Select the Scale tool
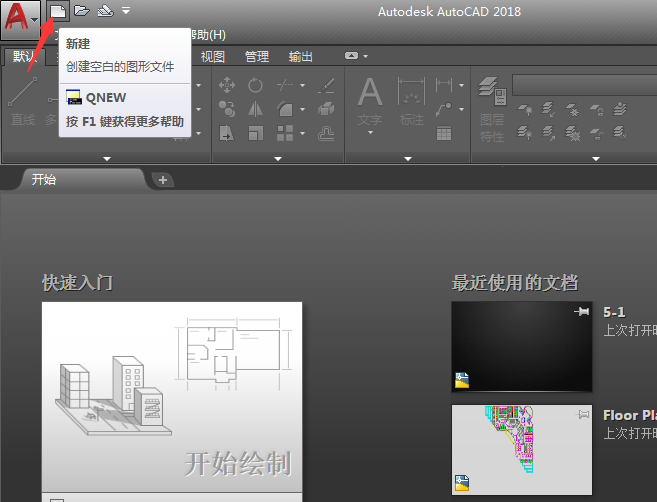 [255, 134]
